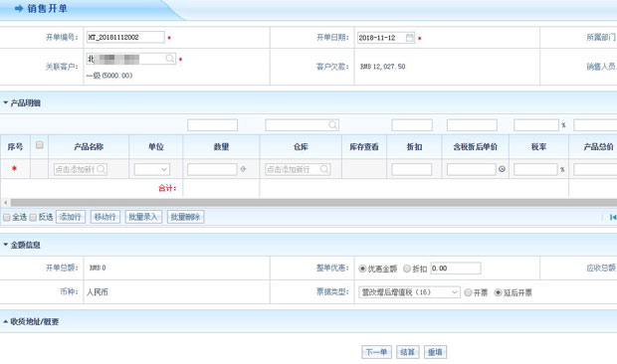The width and height of the screenshot is (617, 364).
Task: Click the 数量 input in product row
Action: (x=212, y=169)
